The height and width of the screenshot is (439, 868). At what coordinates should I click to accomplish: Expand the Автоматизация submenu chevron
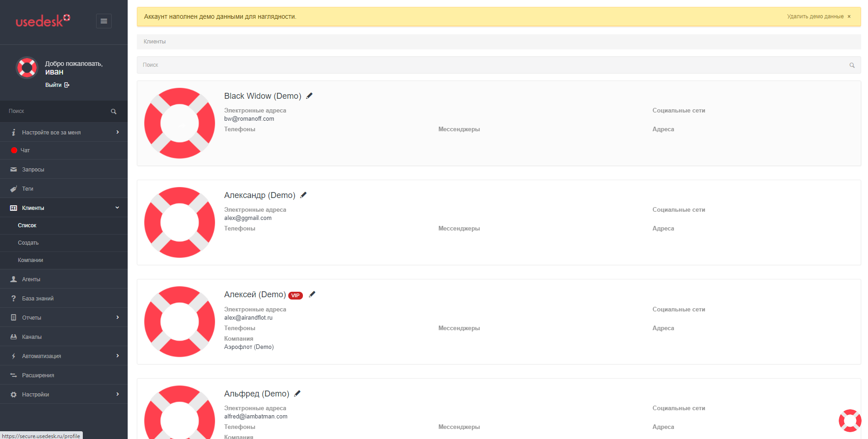tap(118, 356)
